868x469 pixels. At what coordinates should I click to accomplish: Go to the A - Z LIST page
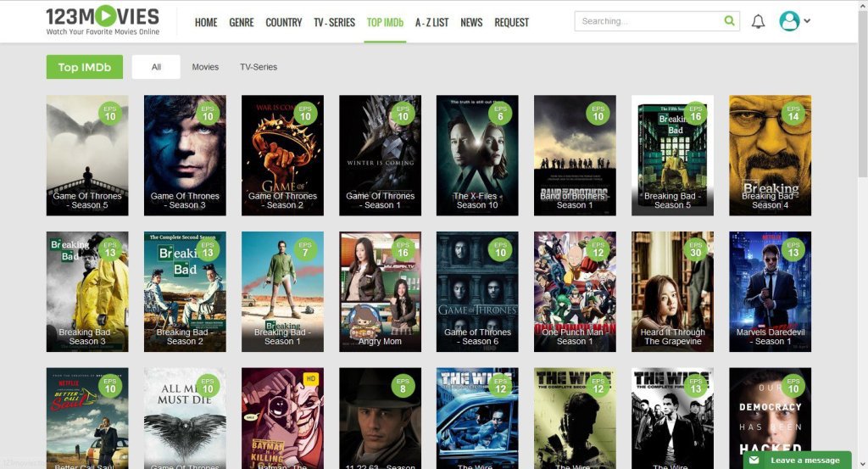click(x=431, y=22)
